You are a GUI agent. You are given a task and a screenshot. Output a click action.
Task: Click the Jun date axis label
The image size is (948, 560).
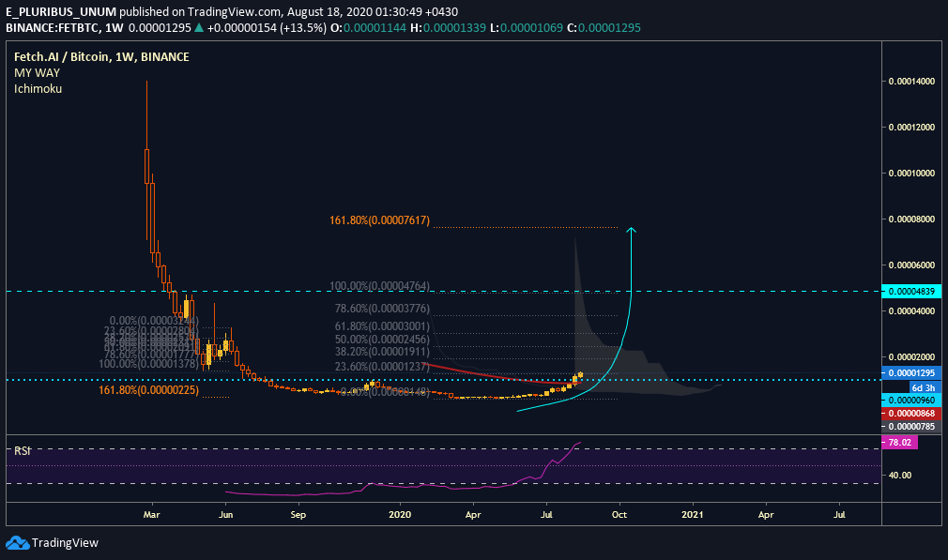(x=225, y=515)
